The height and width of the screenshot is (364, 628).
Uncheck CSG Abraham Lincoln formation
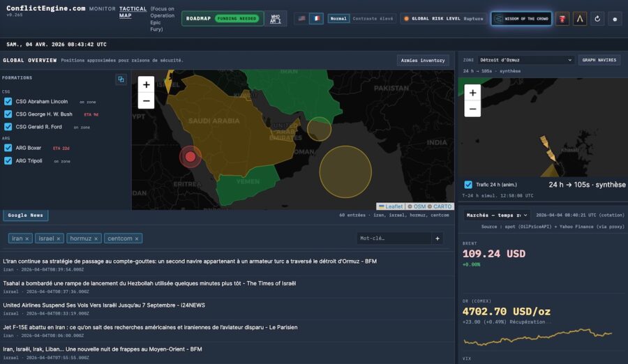click(x=8, y=101)
